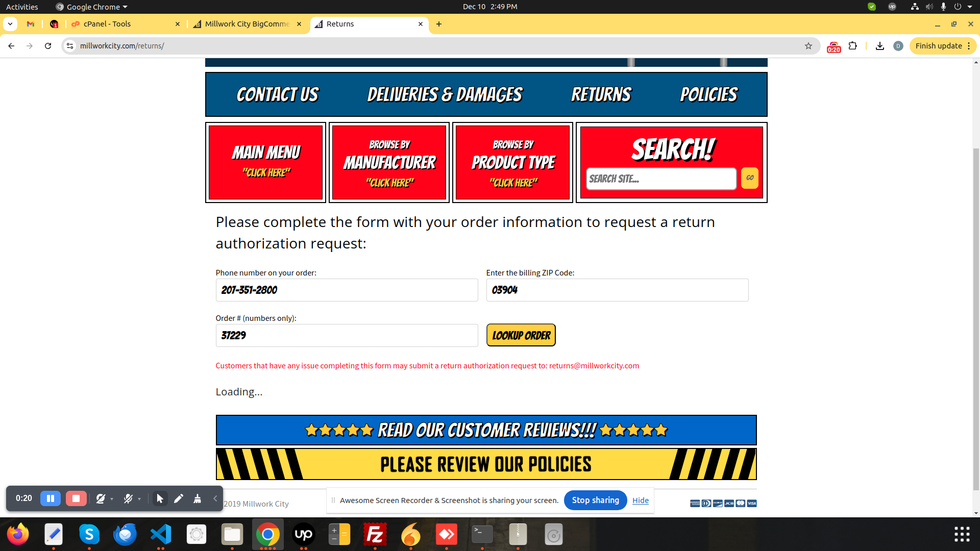Toggle the recorder webcam off icon

point(101,498)
